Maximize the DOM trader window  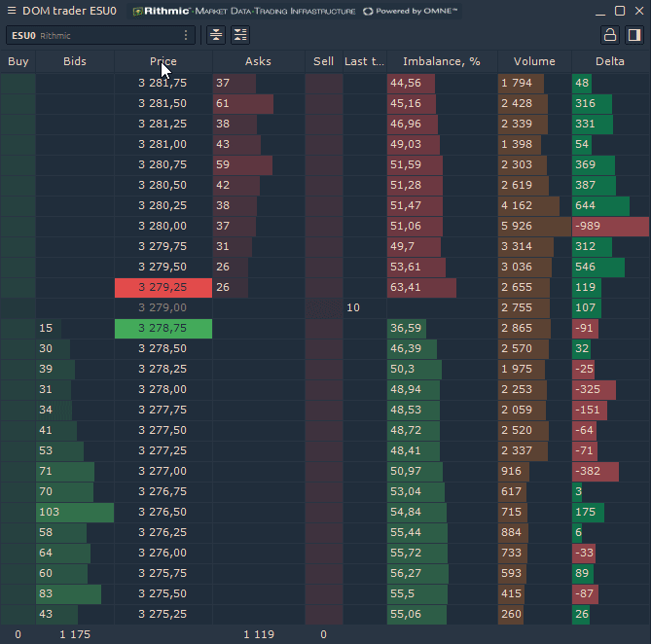(620, 11)
